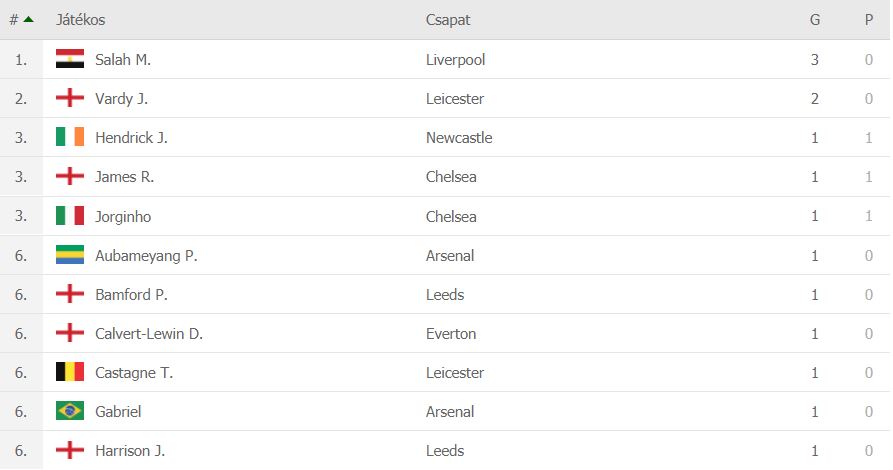Open Everton team link

pyautogui.click(x=450, y=333)
